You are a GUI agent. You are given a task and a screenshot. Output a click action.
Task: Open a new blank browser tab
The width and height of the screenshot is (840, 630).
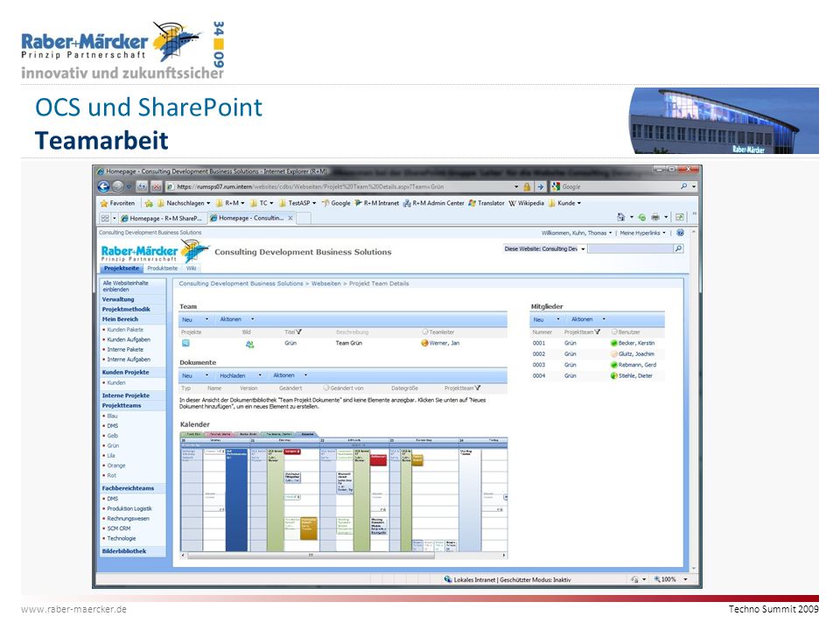tap(304, 218)
